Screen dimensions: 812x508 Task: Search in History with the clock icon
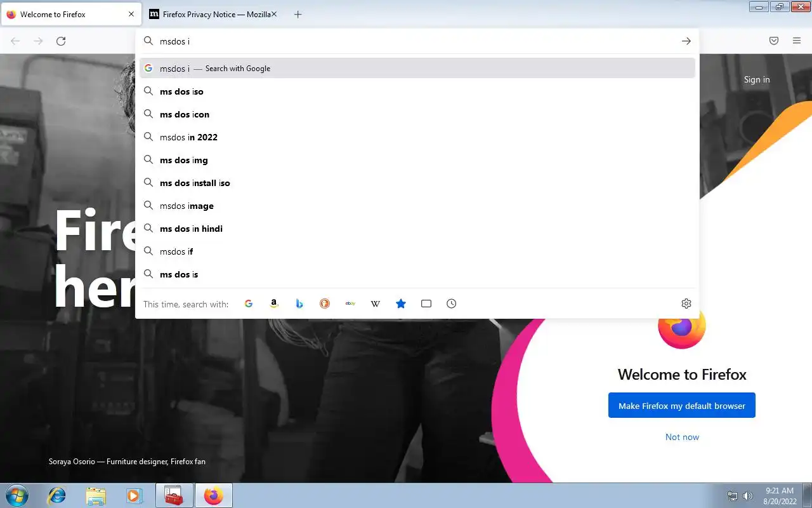pyautogui.click(x=452, y=304)
